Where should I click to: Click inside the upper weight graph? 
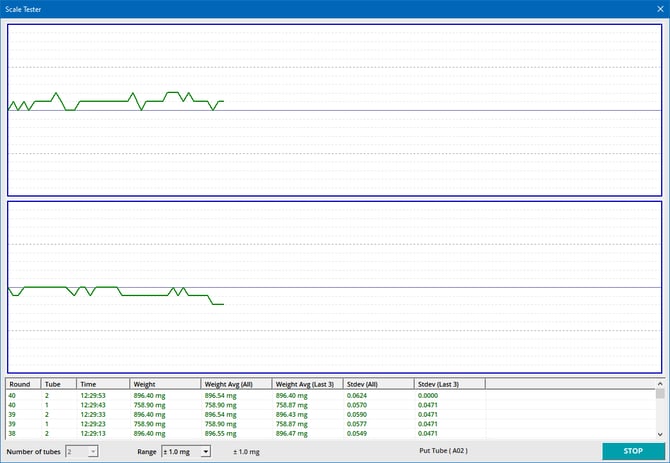334,110
